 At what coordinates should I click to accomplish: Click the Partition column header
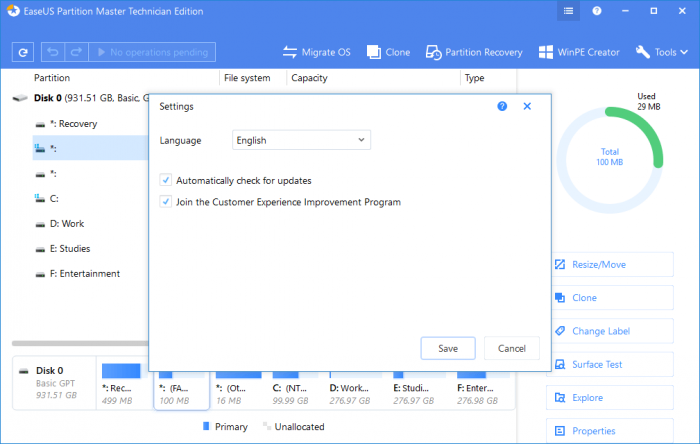52,78
